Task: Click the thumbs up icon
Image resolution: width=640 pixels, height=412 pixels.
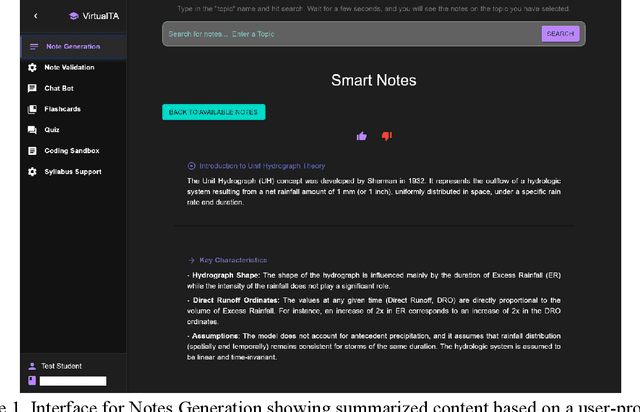Action: (x=362, y=136)
